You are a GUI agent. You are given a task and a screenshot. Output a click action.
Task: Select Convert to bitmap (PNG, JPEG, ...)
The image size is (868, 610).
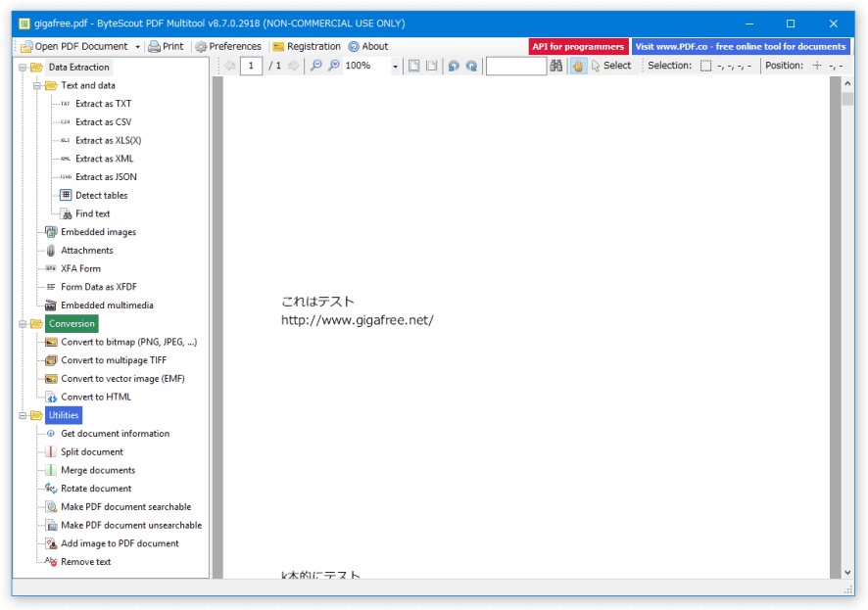tap(129, 343)
